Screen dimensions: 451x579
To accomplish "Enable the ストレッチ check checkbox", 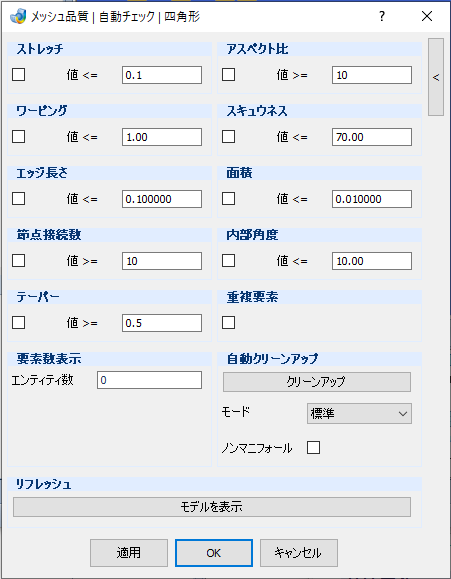I will [x=18, y=75].
